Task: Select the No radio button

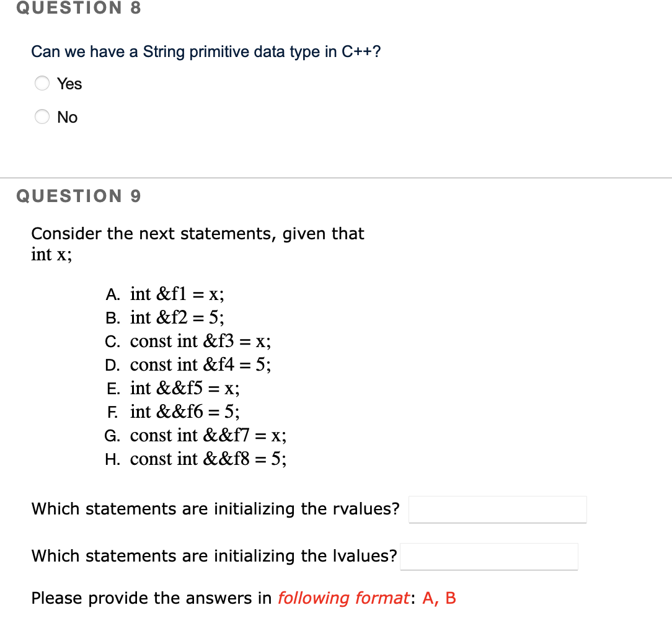Action: click(x=42, y=117)
